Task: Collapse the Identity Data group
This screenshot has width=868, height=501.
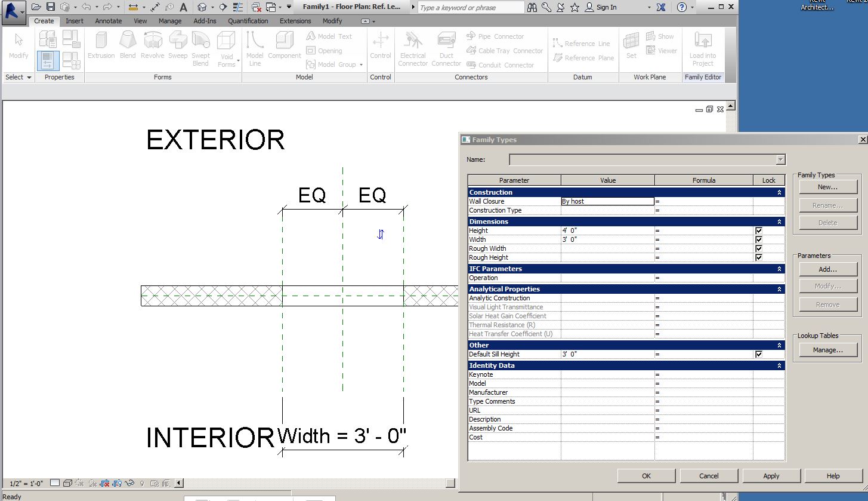Action: click(x=779, y=365)
